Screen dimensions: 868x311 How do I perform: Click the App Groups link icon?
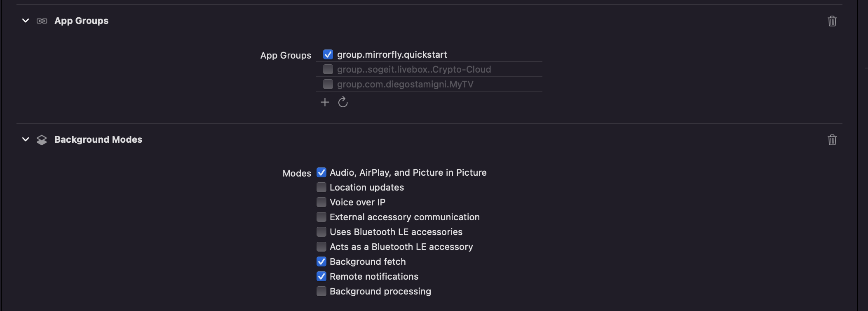pyautogui.click(x=42, y=21)
